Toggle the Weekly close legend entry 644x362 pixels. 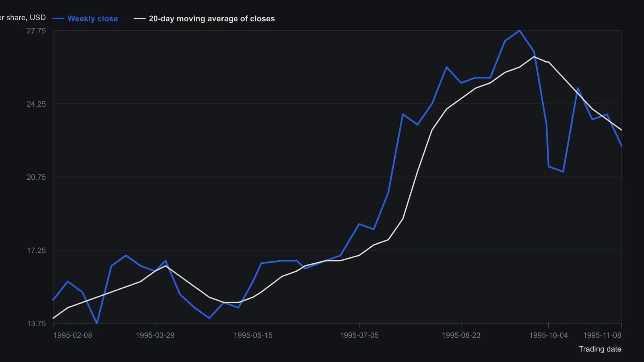pyautogui.click(x=85, y=19)
